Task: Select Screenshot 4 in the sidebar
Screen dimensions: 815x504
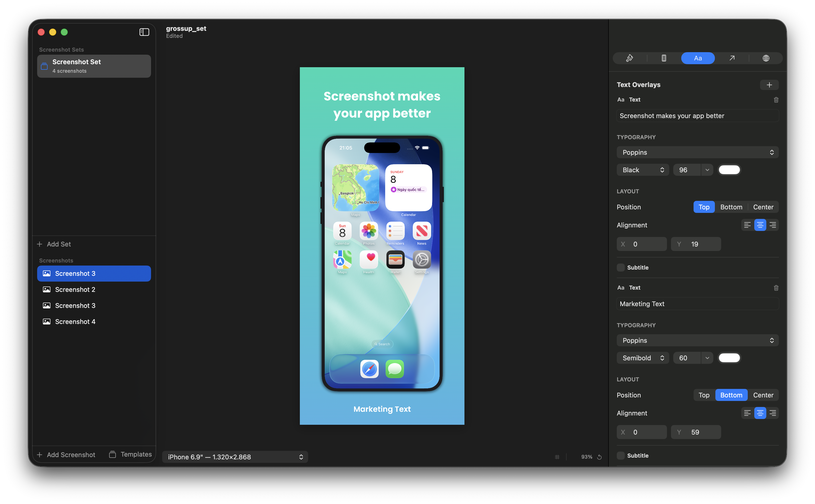Action: (x=75, y=322)
